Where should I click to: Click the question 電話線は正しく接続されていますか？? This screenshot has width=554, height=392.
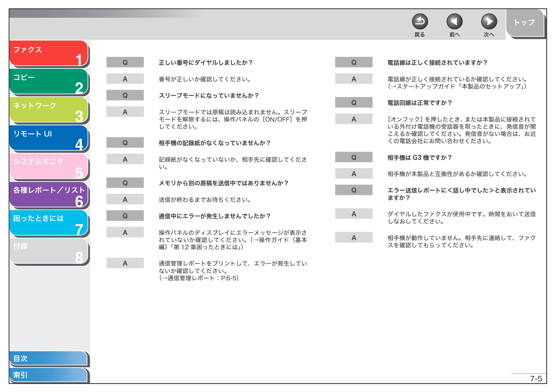437,63
